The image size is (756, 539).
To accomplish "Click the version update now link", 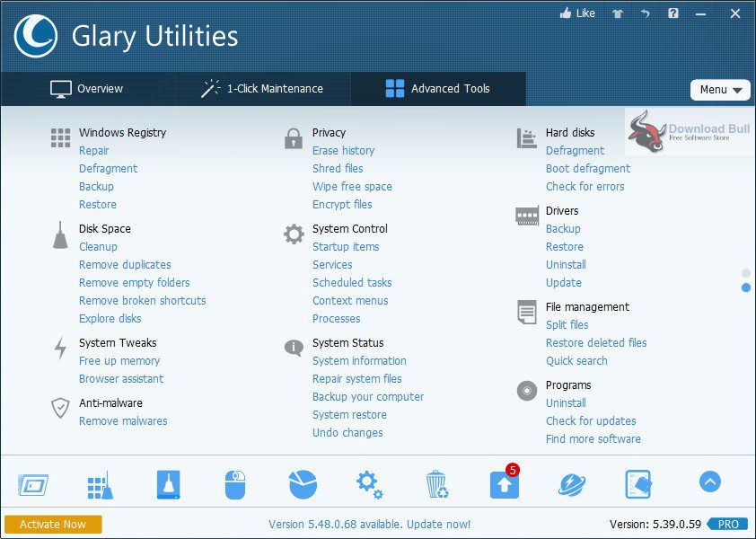I will (x=369, y=525).
